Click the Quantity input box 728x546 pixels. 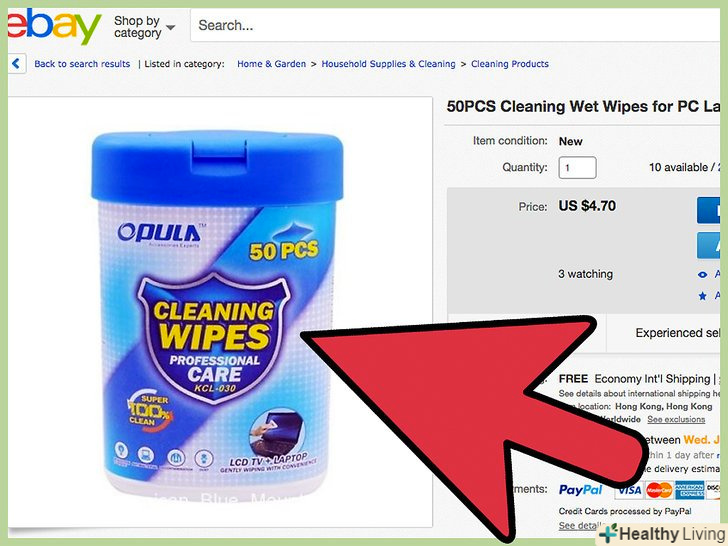577,168
